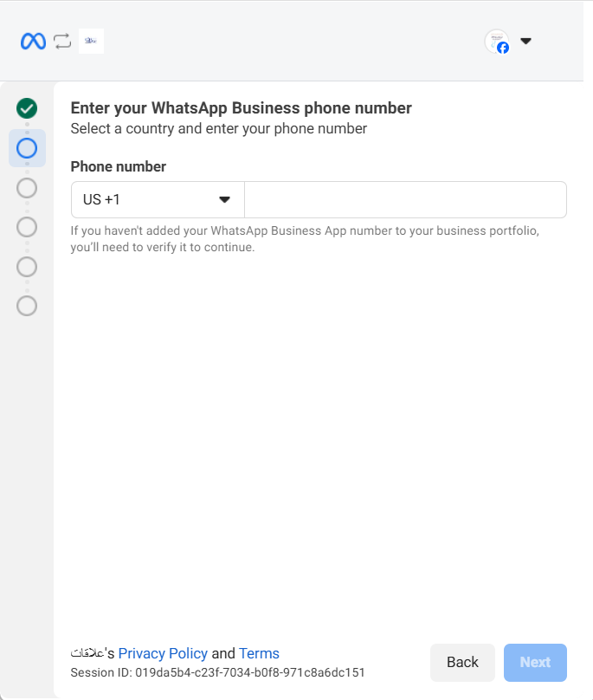Image resolution: width=593 pixels, height=700 pixels.
Task: Select the highlighted current step circle
Action: [27, 148]
